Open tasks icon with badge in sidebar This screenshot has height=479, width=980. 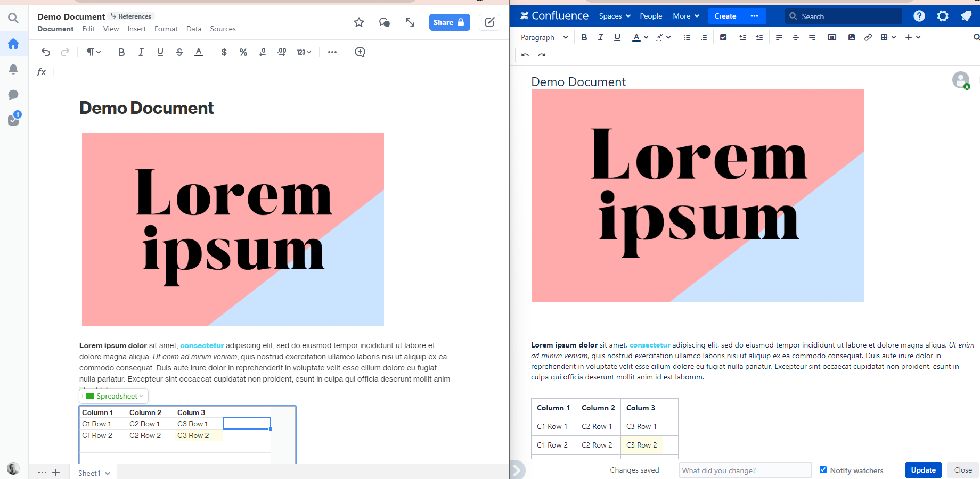click(14, 118)
